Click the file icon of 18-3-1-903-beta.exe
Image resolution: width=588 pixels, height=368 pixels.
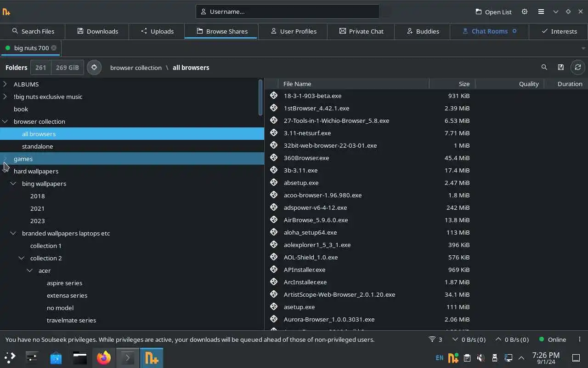(x=274, y=95)
